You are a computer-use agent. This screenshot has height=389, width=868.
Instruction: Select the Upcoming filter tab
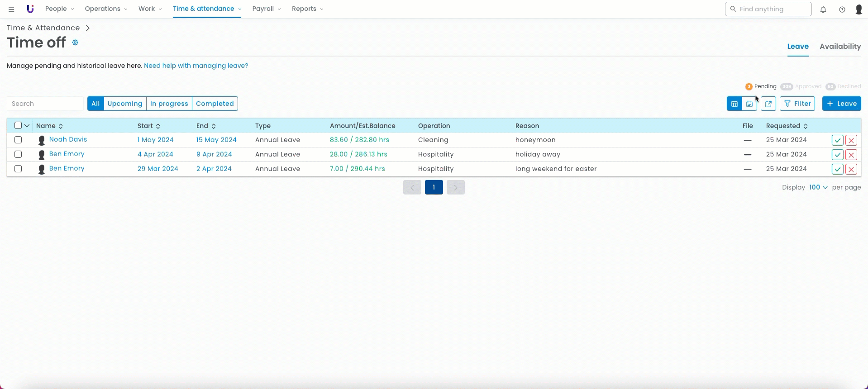pyautogui.click(x=125, y=104)
